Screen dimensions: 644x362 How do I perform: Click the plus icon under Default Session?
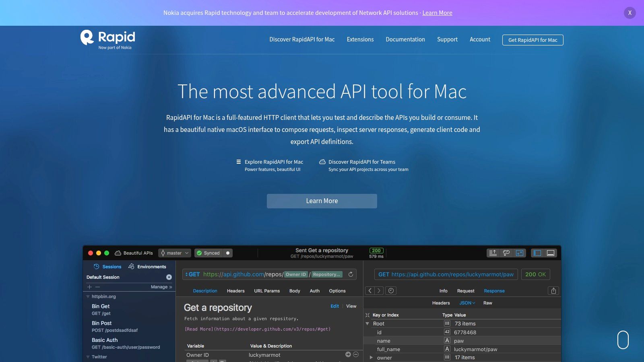tap(90, 287)
